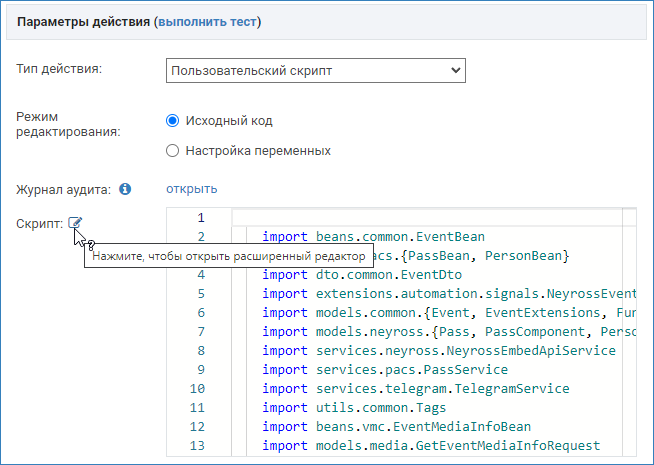Click the 'import utils.common.Tags' code line

pyautogui.click(x=353, y=408)
